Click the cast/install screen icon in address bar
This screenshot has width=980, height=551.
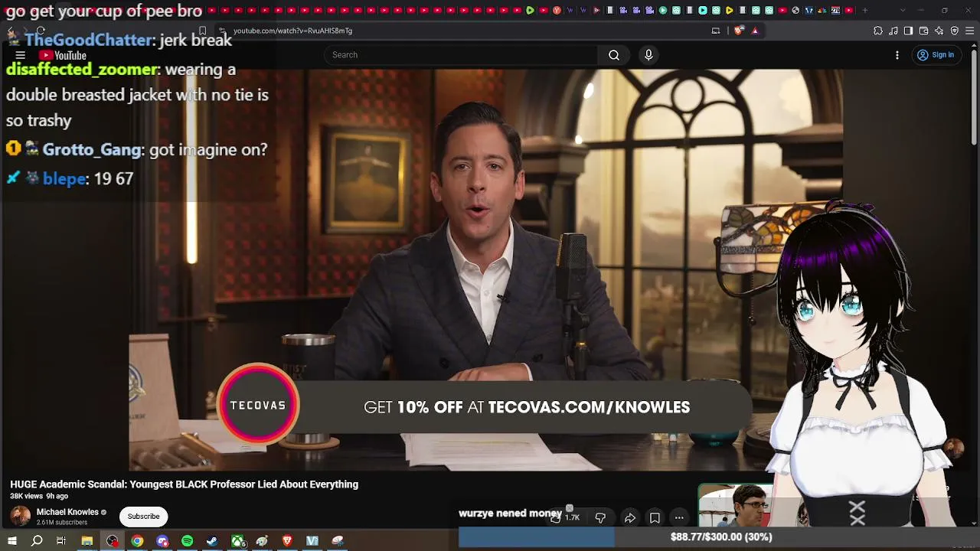point(716,31)
